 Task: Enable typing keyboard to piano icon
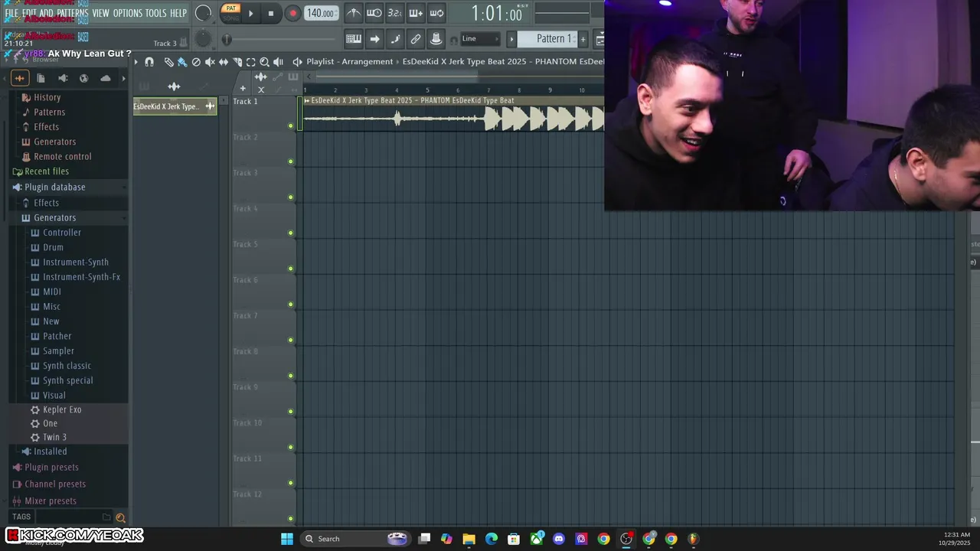coord(353,39)
